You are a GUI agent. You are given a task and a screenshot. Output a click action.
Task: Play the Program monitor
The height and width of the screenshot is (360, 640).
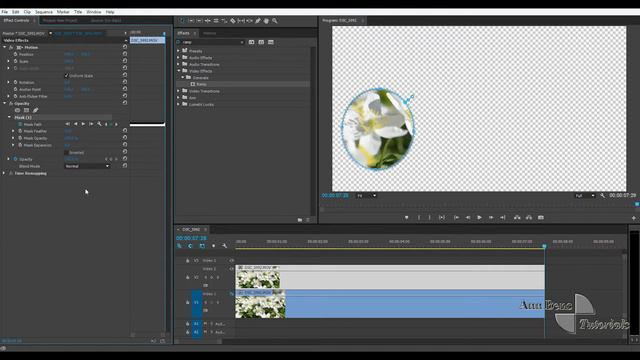pyautogui.click(x=479, y=218)
